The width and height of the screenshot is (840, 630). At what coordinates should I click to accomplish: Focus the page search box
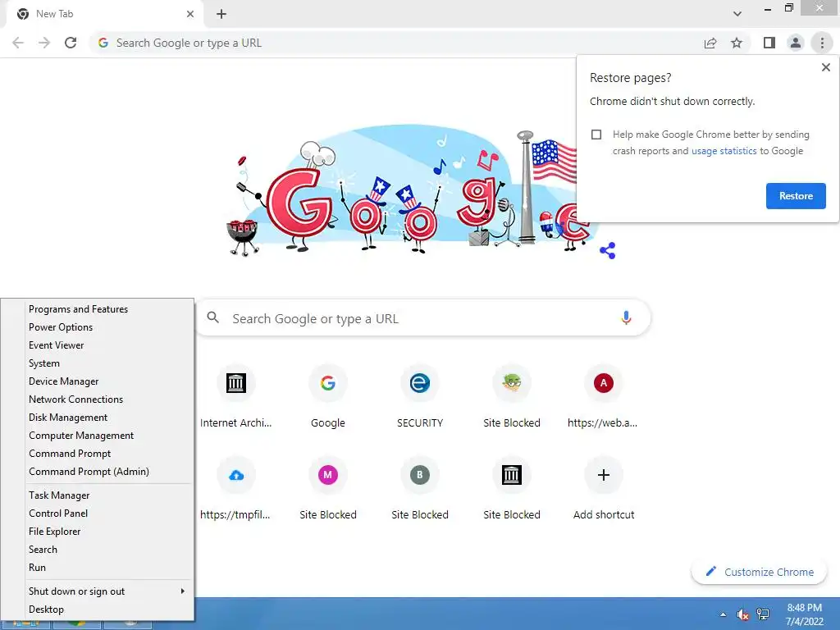click(x=423, y=318)
